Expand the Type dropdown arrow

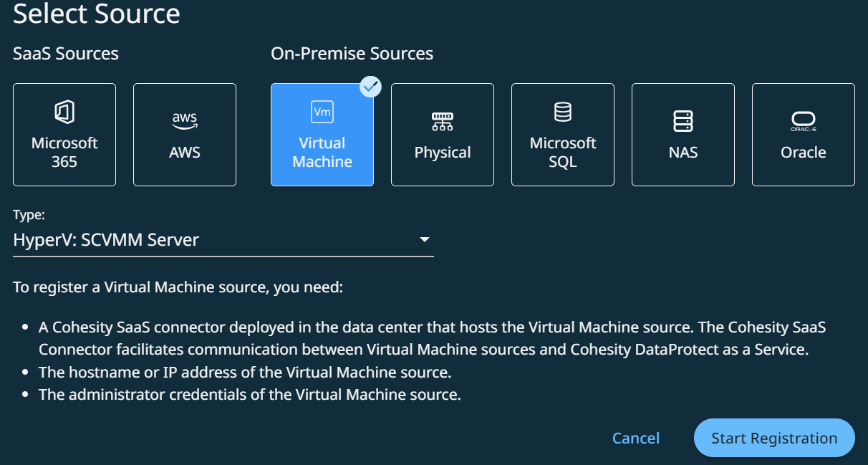[x=424, y=240]
